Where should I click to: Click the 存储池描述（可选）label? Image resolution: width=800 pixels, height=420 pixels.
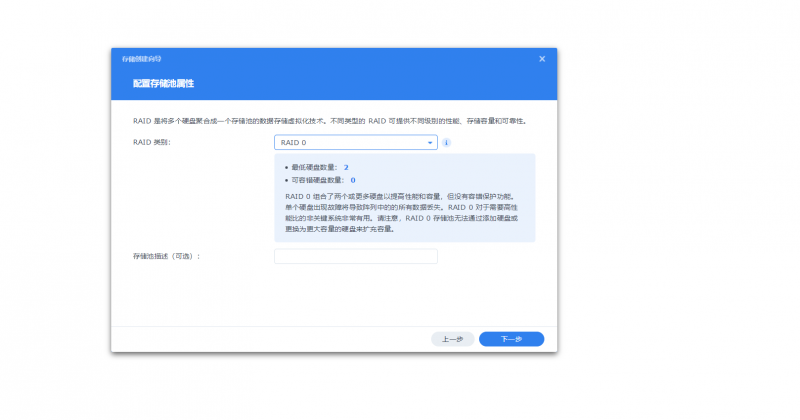[166, 256]
